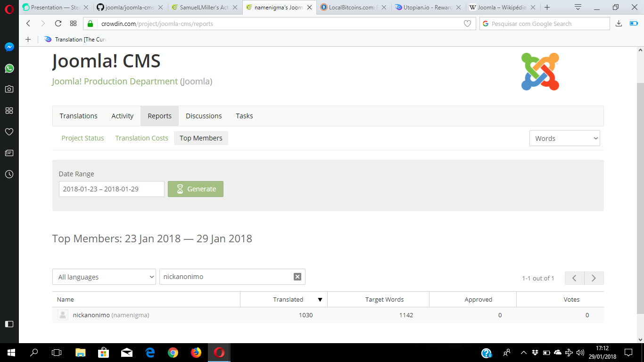Click the Google search field
Viewport: 644px width, 362px height.
545,24
